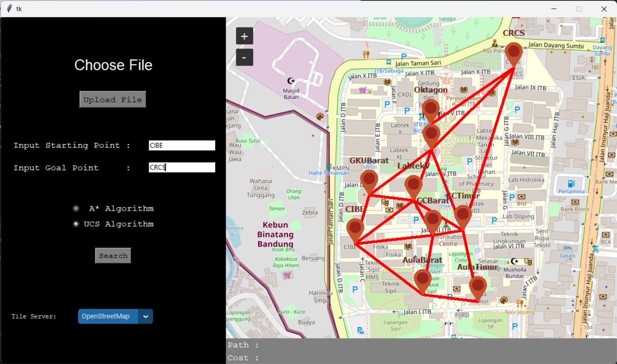Screen dimensions: 617x364
Task: Click the tk feather icon in the title bar
Action: point(9,8)
